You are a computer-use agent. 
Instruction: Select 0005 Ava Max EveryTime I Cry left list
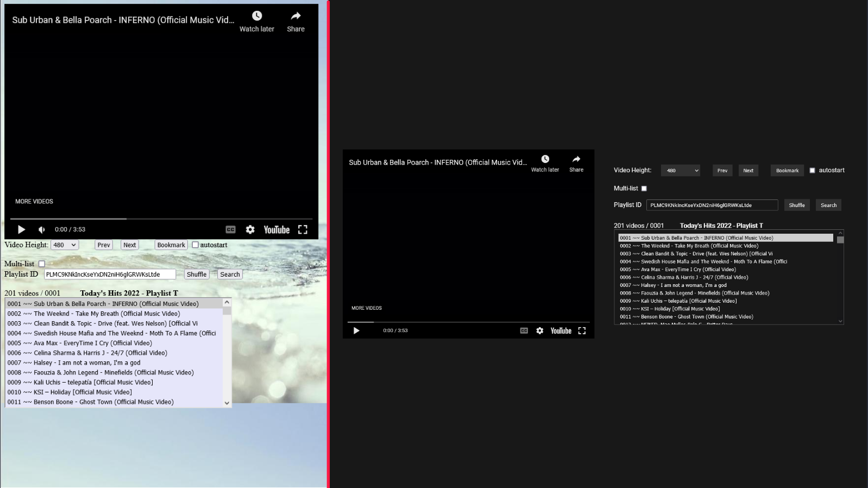(114, 343)
